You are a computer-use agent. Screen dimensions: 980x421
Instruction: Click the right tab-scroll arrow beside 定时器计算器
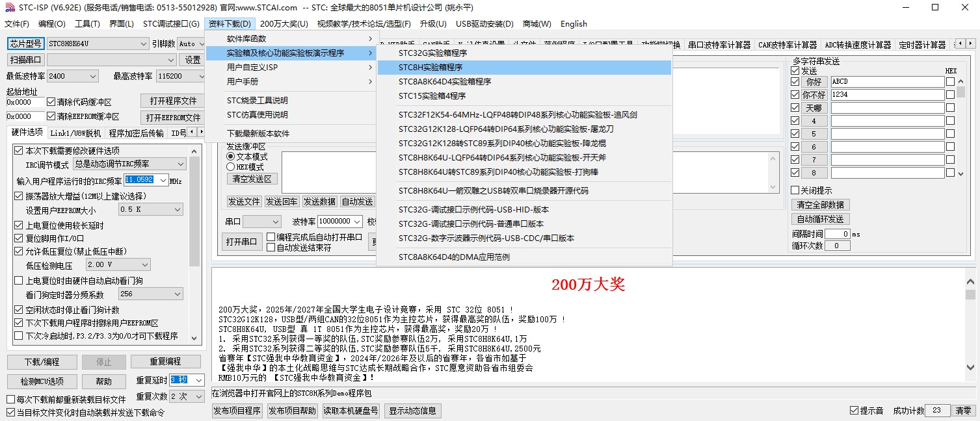point(971,44)
